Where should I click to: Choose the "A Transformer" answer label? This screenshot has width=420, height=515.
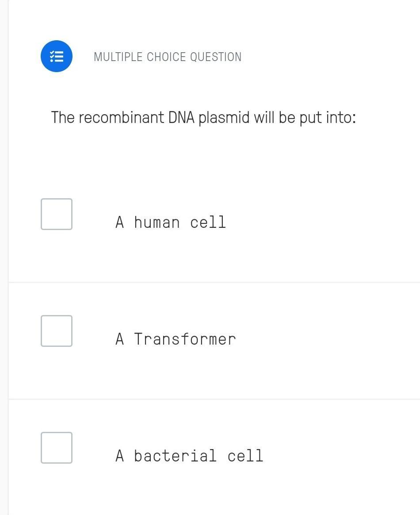tap(176, 339)
